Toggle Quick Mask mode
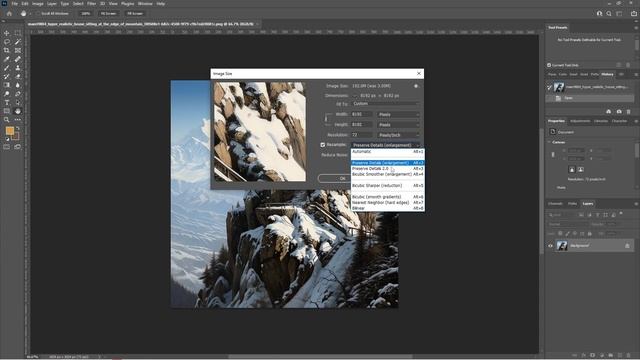This screenshot has width=640, height=360. point(7,147)
